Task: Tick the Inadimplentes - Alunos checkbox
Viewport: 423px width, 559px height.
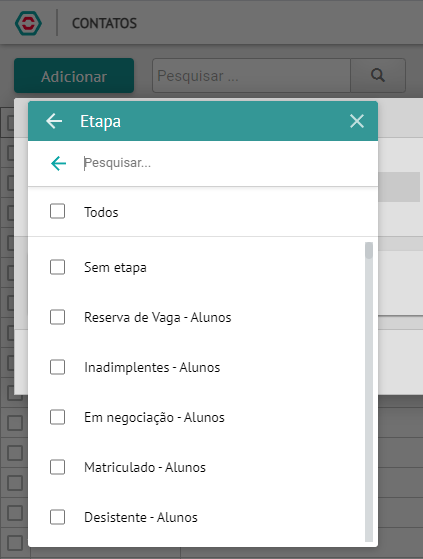Action: [x=57, y=367]
